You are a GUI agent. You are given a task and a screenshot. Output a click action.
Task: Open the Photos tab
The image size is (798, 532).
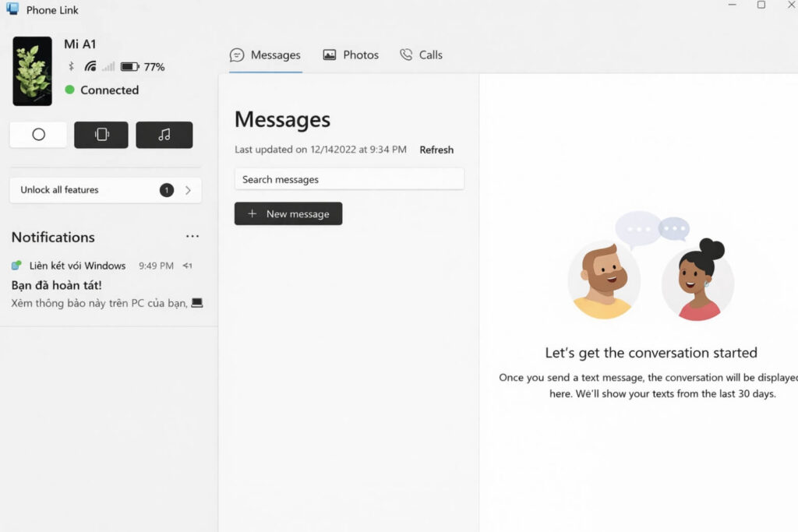pos(351,55)
